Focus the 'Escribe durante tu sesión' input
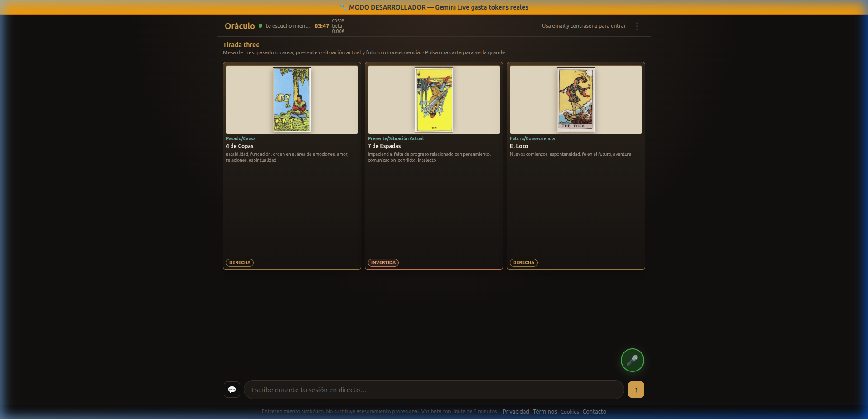868x419 pixels. tap(434, 390)
